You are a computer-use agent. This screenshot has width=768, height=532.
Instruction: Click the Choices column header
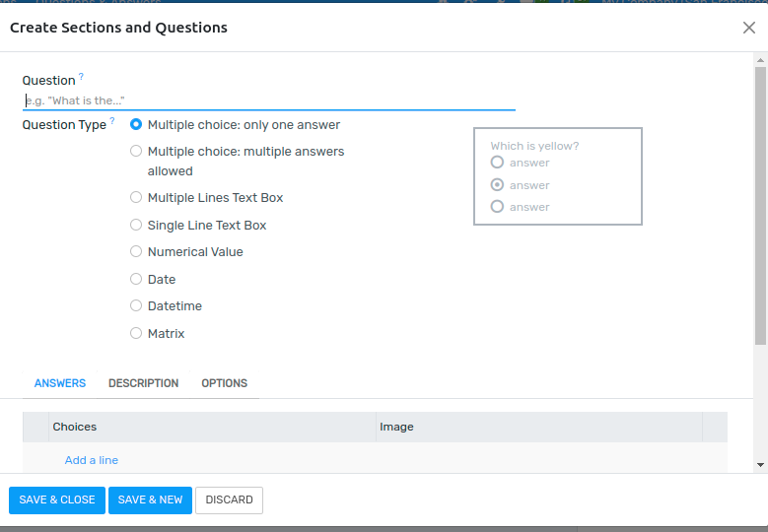(x=212, y=427)
